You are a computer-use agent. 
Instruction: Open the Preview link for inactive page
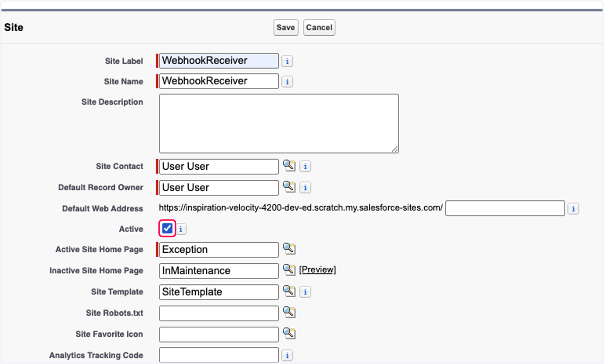point(318,270)
